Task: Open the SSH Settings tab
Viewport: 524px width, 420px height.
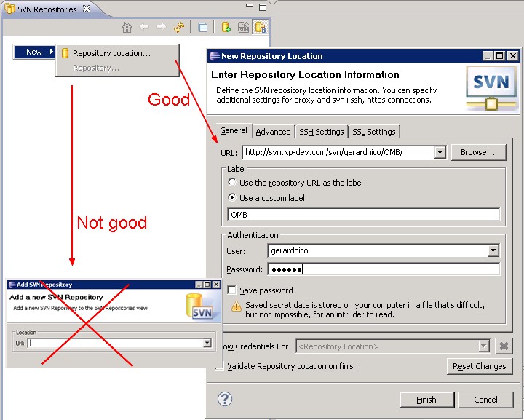Action: point(321,132)
